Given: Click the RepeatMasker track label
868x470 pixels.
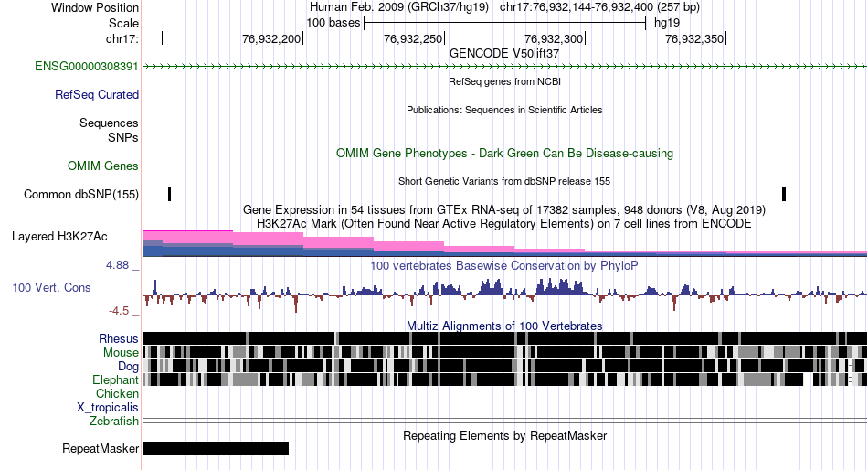Looking at the screenshot, I should [x=101, y=448].
